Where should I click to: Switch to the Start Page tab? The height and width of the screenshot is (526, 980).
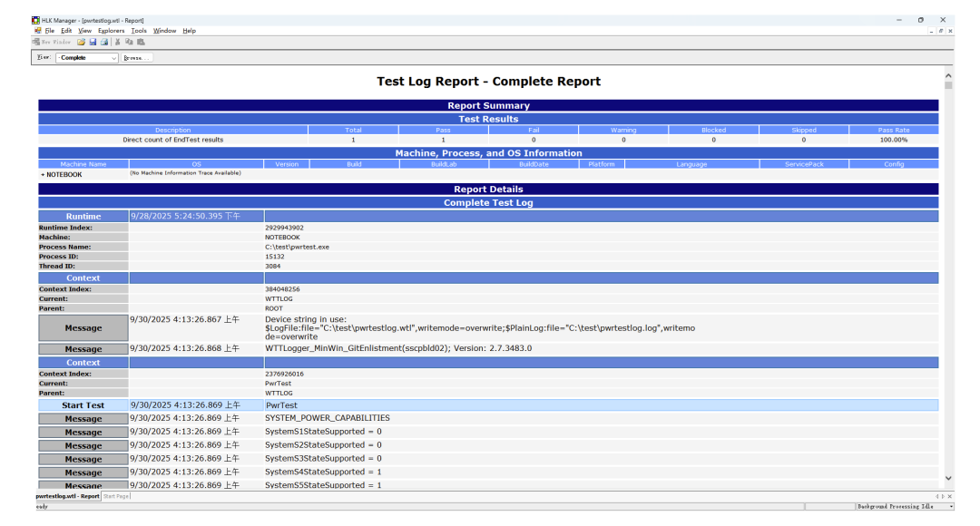coord(115,496)
